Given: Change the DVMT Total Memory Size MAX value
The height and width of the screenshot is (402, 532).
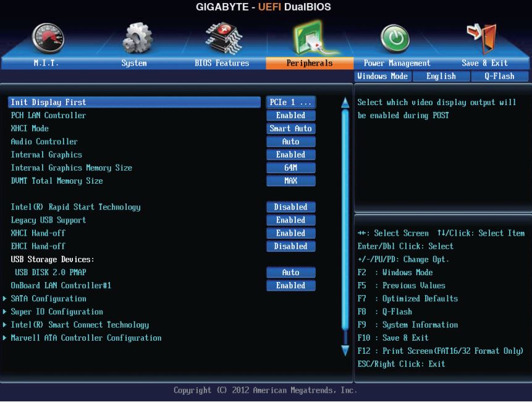Looking at the screenshot, I should [x=291, y=181].
